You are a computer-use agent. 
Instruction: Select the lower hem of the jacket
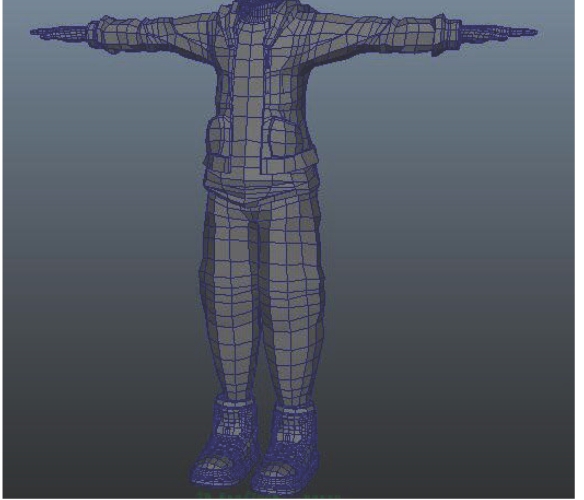point(261,183)
